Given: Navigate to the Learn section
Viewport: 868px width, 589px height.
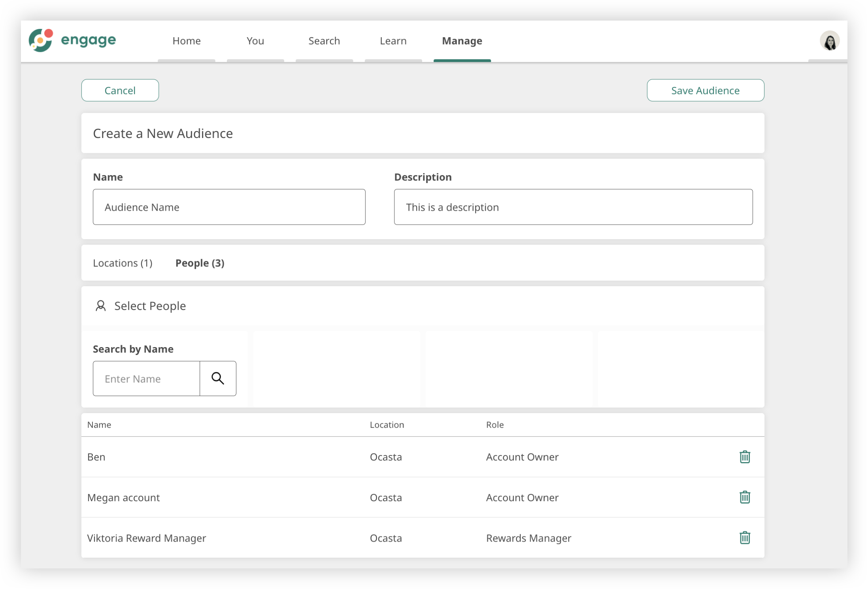Looking at the screenshot, I should (x=393, y=41).
